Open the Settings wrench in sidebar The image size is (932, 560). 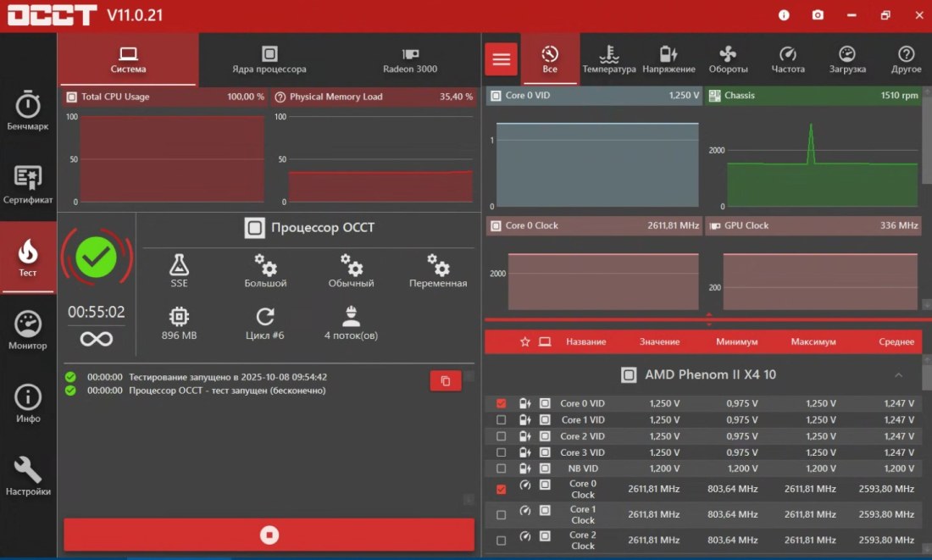tap(28, 475)
